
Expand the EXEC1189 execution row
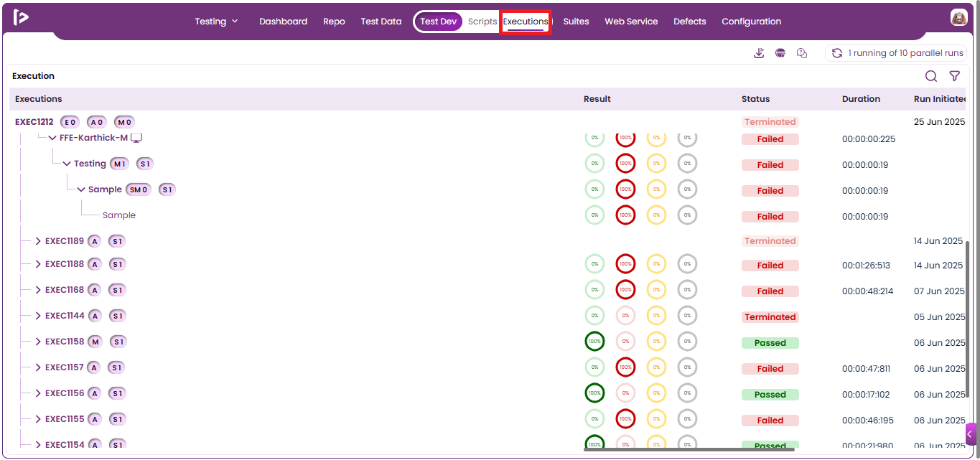coord(38,241)
